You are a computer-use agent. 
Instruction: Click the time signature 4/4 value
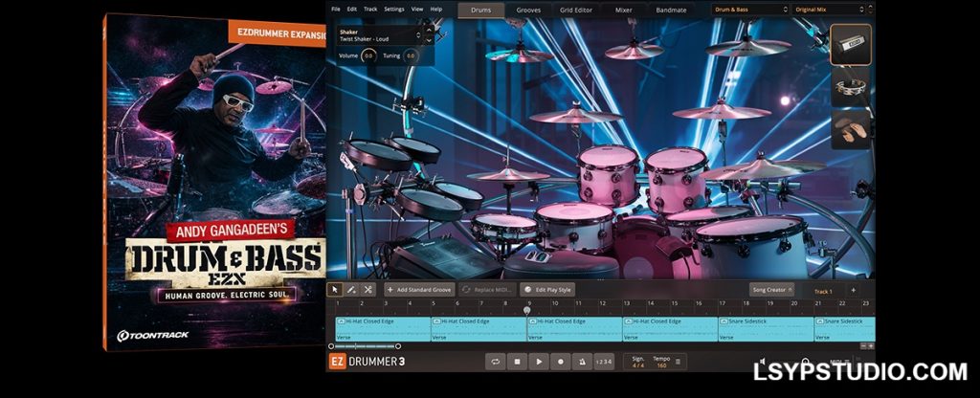coord(638,365)
